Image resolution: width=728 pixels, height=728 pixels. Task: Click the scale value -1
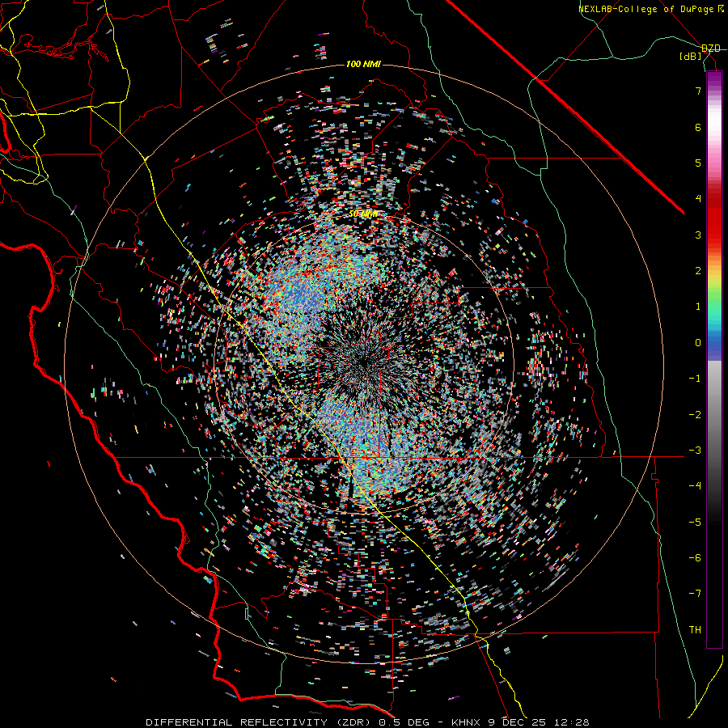point(695,379)
